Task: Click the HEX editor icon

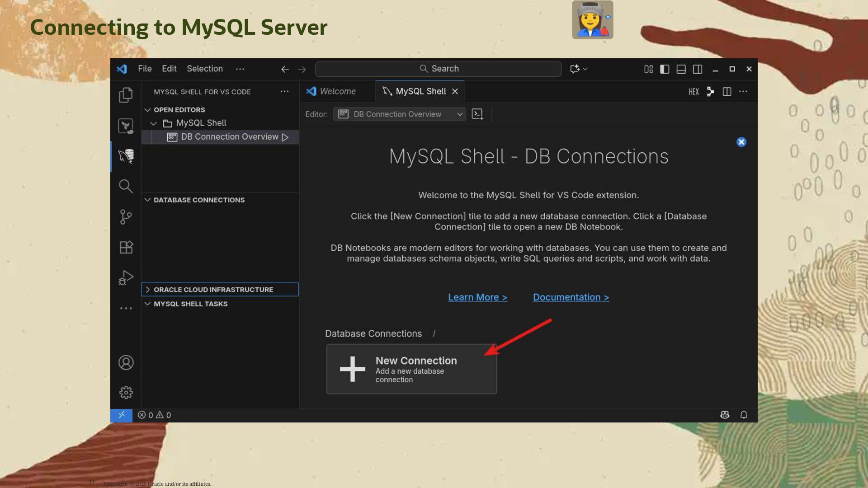Action: pos(693,92)
